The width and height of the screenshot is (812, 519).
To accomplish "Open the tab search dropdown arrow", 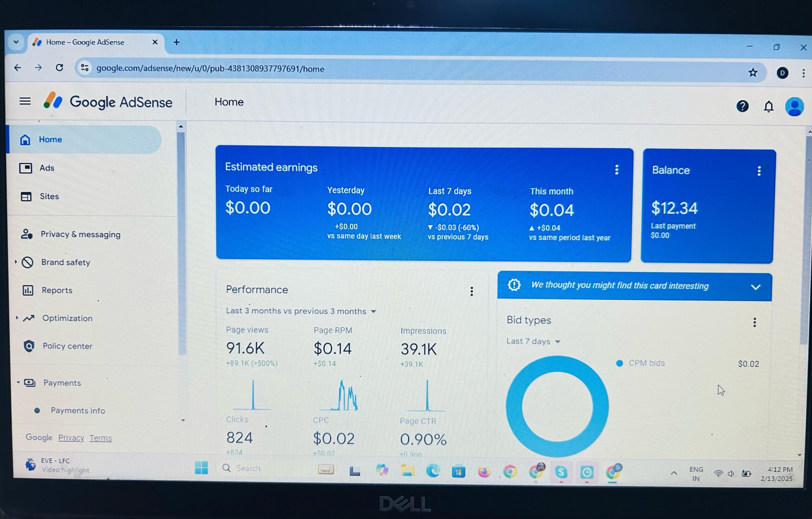I will click(x=16, y=42).
